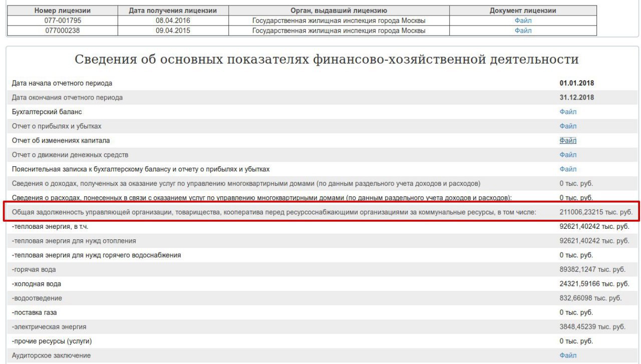Click the -электрическая энергия value 3848,45239
The height and width of the screenshot is (364, 641).
click(592, 327)
